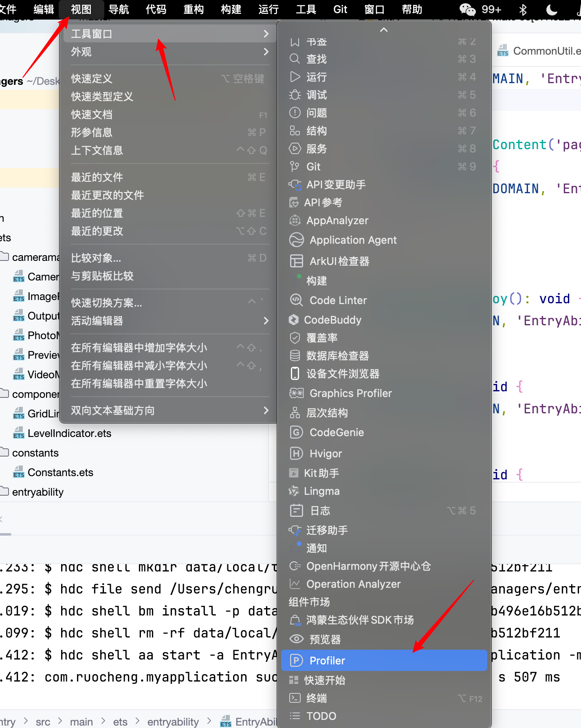This screenshot has height=728, width=581.
Task: Open the 迁移助手 entry
Action: pos(384,530)
